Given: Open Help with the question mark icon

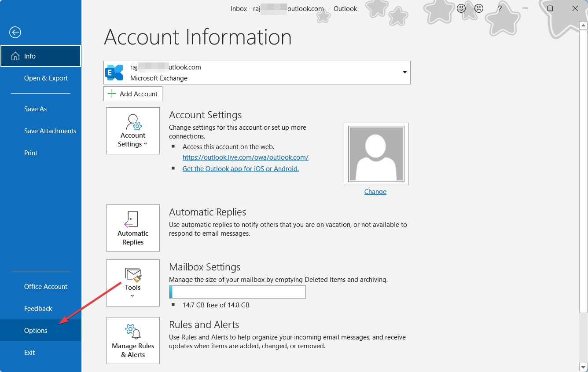Looking at the screenshot, I should (x=500, y=8).
